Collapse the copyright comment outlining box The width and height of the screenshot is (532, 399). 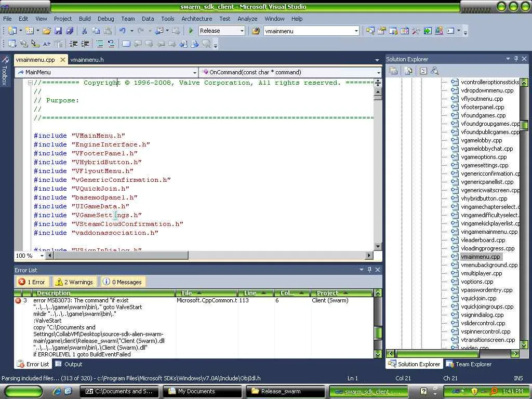pyautogui.click(x=30, y=83)
